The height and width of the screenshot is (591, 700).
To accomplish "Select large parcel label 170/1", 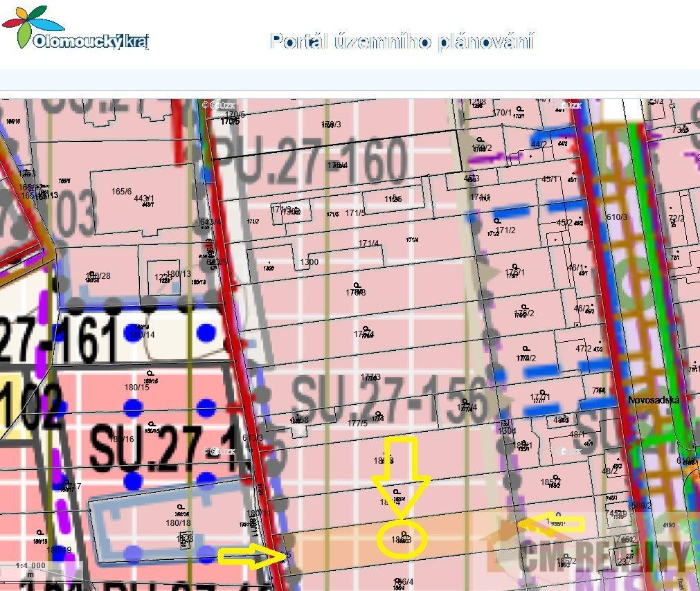I will [502, 112].
